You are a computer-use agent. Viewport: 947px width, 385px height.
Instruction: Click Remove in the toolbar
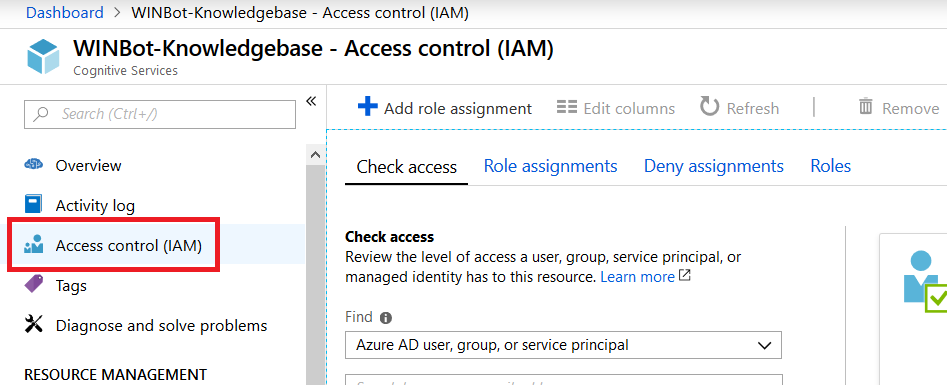pyautogui.click(x=899, y=108)
